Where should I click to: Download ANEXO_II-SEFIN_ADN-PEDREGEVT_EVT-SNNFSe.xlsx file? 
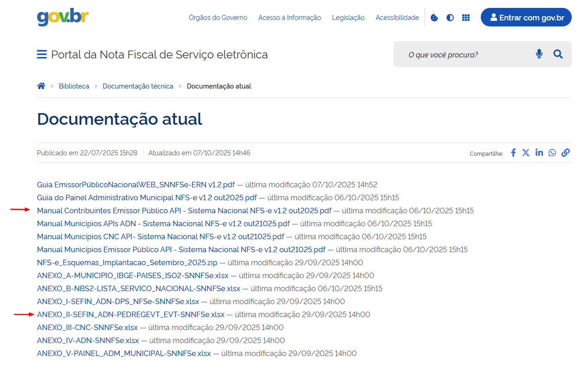130,314
